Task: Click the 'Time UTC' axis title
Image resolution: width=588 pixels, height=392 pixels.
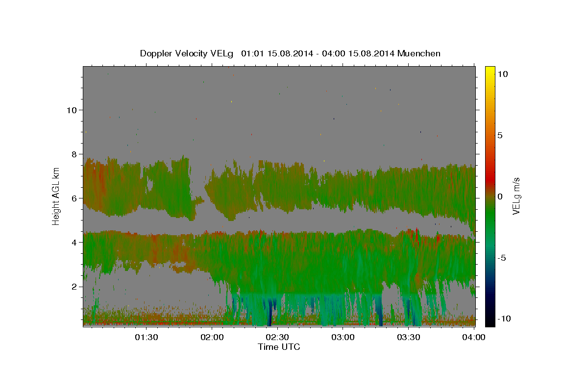Action: tap(279, 347)
